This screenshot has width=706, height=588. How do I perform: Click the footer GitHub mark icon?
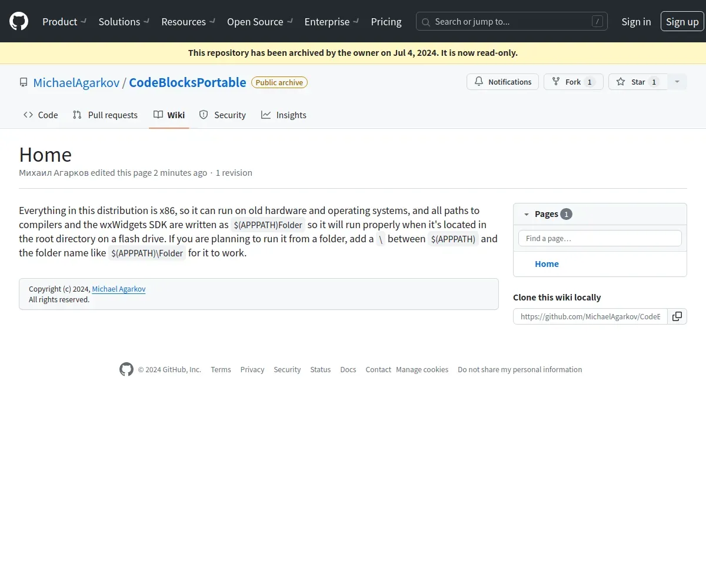tap(126, 369)
